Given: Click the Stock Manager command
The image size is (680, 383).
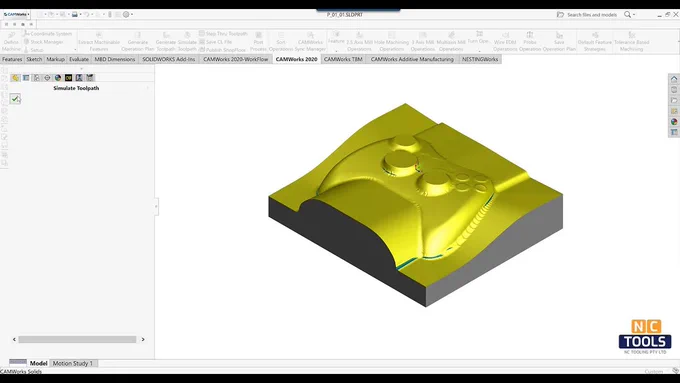Looking at the screenshot, I should pyautogui.click(x=43, y=42).
